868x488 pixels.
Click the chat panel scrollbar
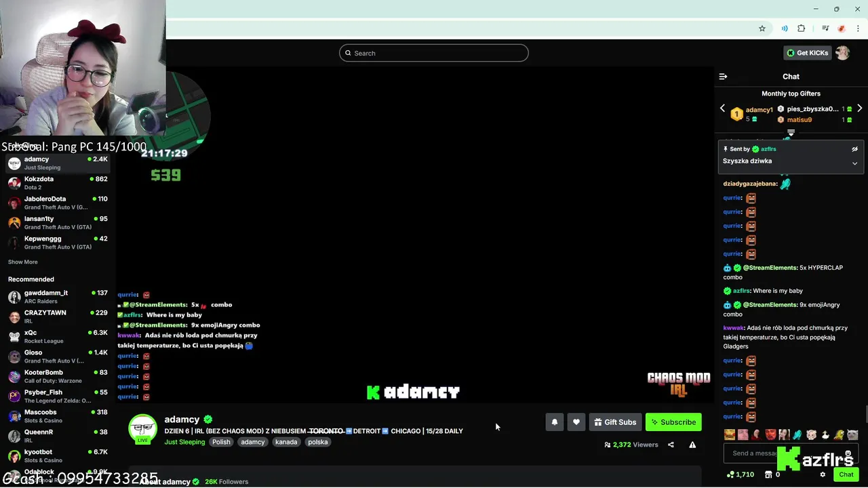[x=865, y=413]
